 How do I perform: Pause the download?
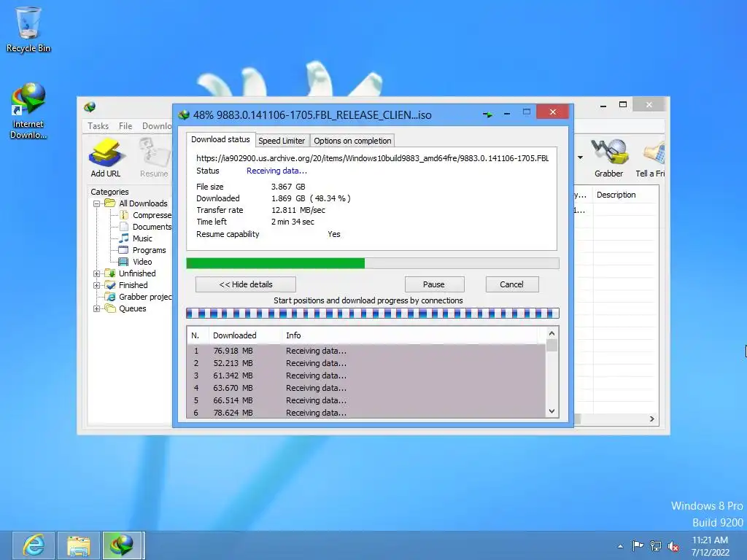pos(434,284)
